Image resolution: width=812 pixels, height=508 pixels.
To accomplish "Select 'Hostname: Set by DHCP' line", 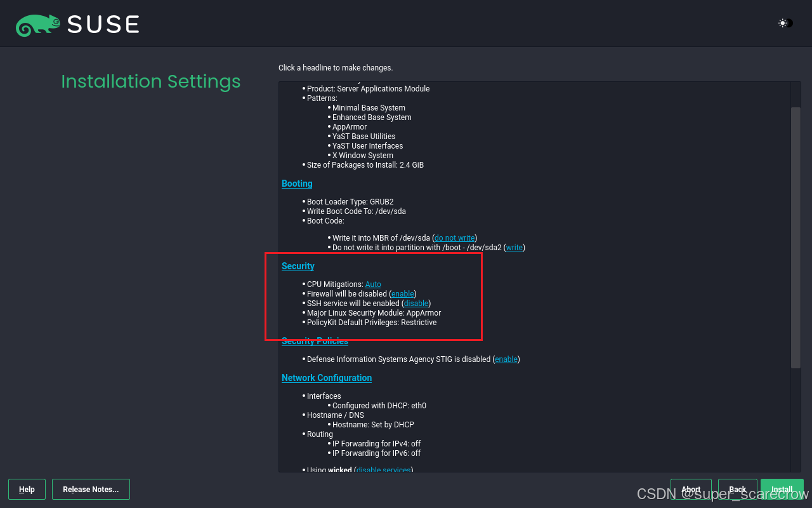I will [373, 425].
